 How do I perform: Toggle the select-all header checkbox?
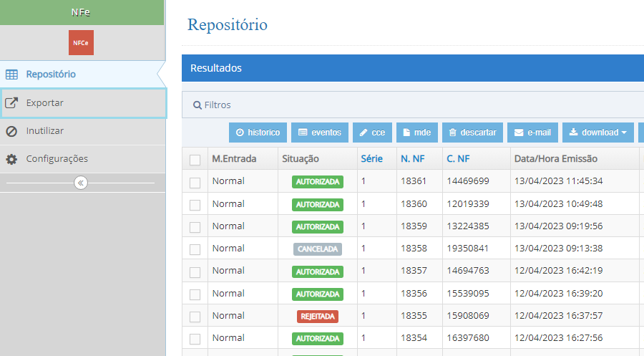pyautogui.click(x=195, y=160)
